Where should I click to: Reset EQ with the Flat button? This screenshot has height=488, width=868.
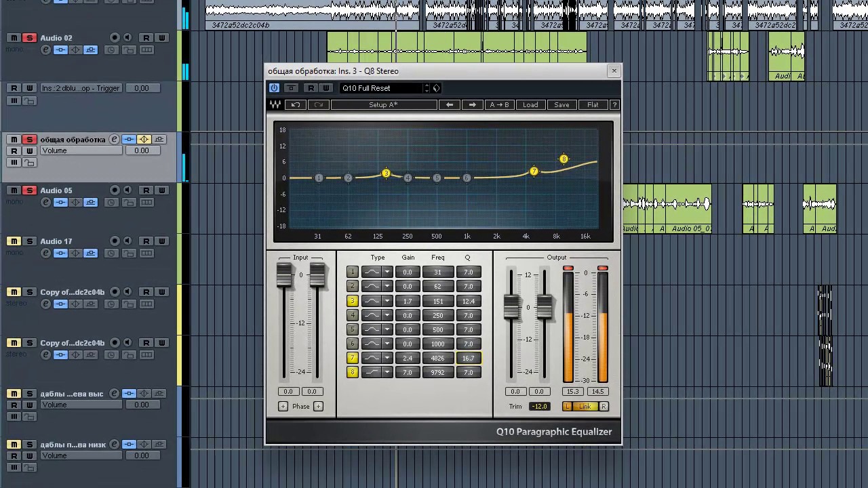click(593, 105)
